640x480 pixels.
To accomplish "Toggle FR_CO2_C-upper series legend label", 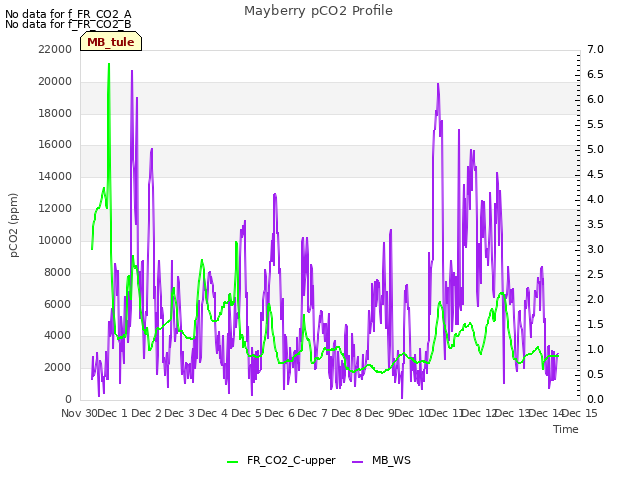I will 291,460.
